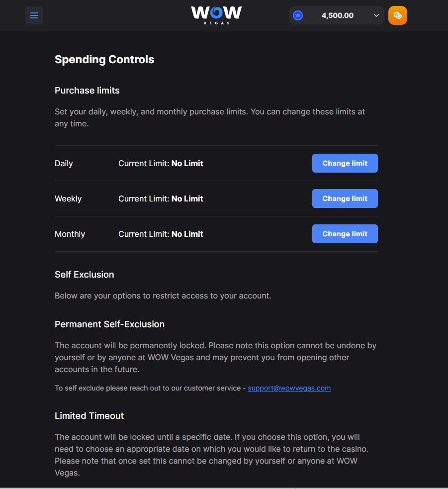Change the Monthly purchase limit
This screenshot has width=448, height=489.
pos(345,234)
